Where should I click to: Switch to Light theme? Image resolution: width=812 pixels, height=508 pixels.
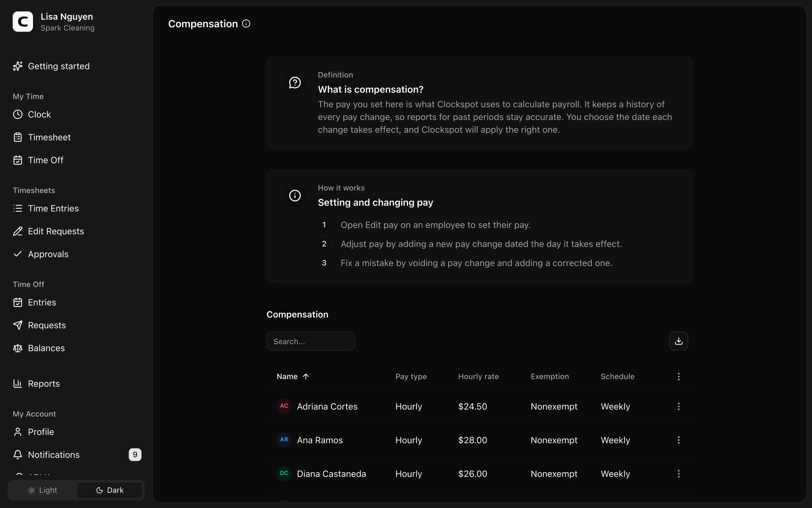coord(43,490)
